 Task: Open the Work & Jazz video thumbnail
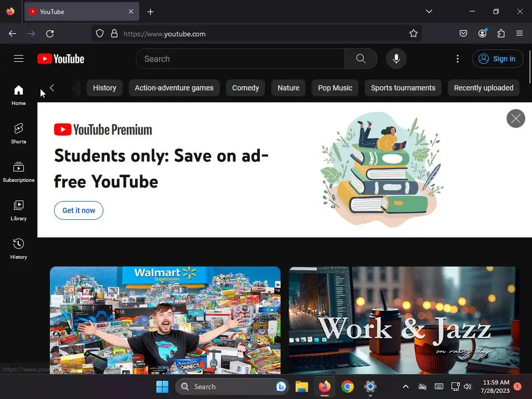tap(404, 320)
